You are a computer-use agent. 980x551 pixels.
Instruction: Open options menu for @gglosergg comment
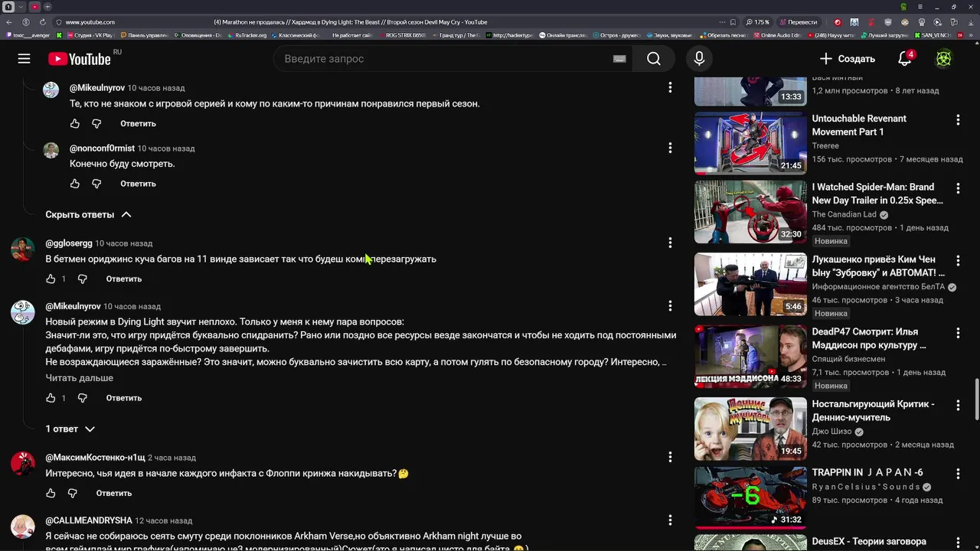pyautogui.click(x=670, y=243)
